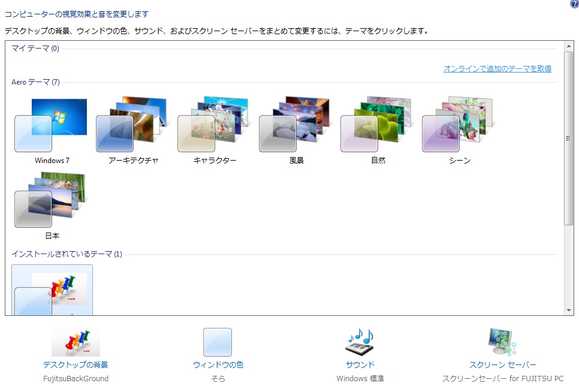
Task: Select the Windows 7 Aero theme
Action: tap(52, 130)
